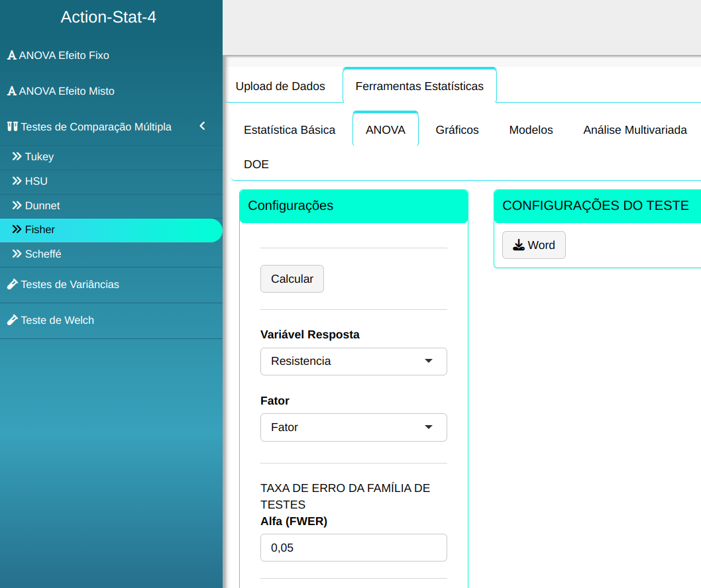Click the Testes de Variâncias eraser icon
The width and height of the screenshot is (701, 588).
[x=12, y=285]
